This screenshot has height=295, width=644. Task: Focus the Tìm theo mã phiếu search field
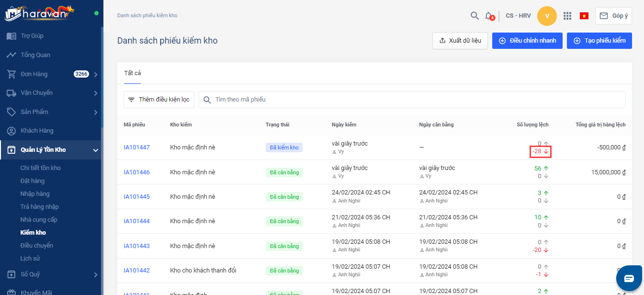[412, 100]
